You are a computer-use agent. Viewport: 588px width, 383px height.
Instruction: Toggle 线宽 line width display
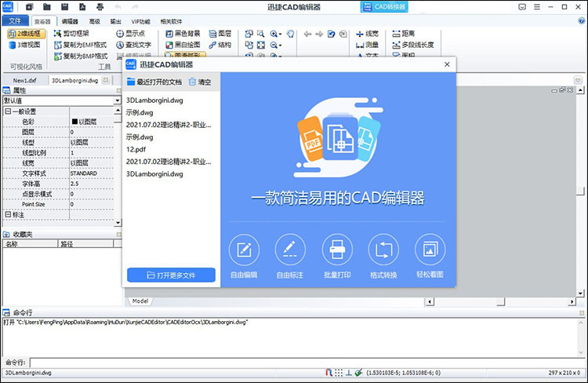pos(367,34)
